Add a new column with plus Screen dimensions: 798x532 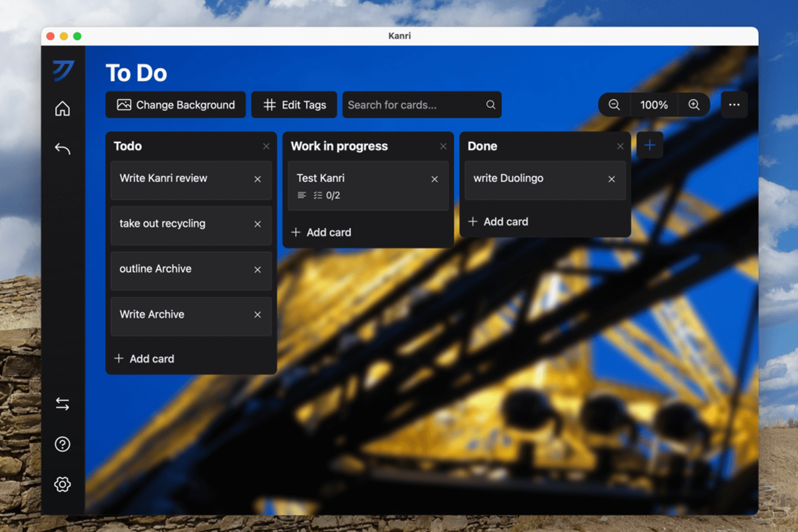[x=650, y=145]
